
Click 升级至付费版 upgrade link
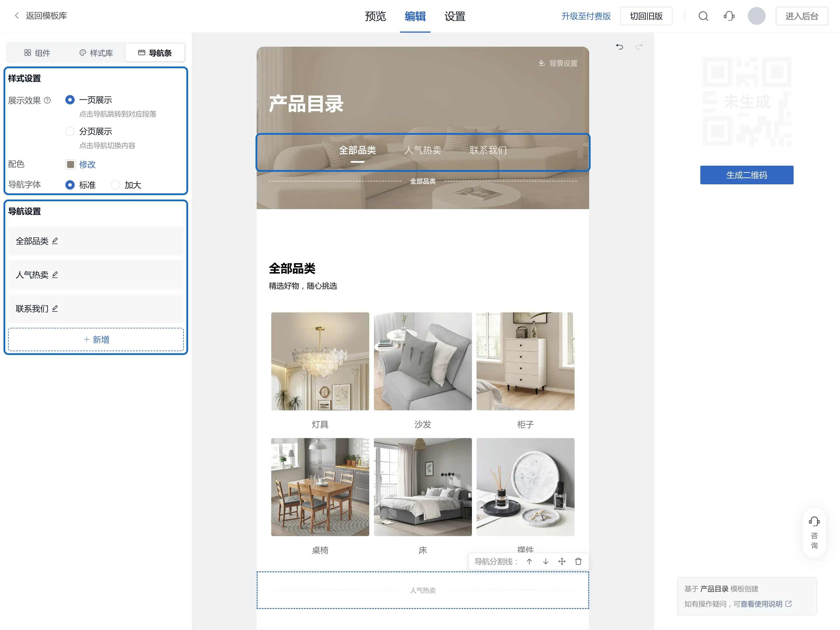[586, 16]
